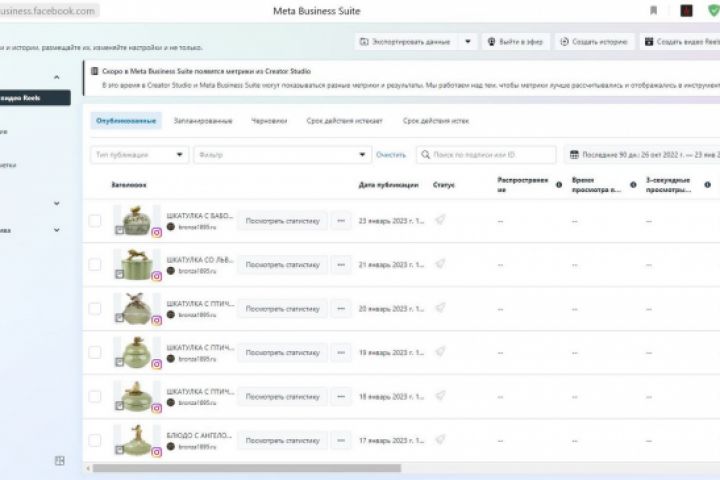The image size is (720, 480).
Task: Click Выйти в эфир button
Action: click(516, 42)
